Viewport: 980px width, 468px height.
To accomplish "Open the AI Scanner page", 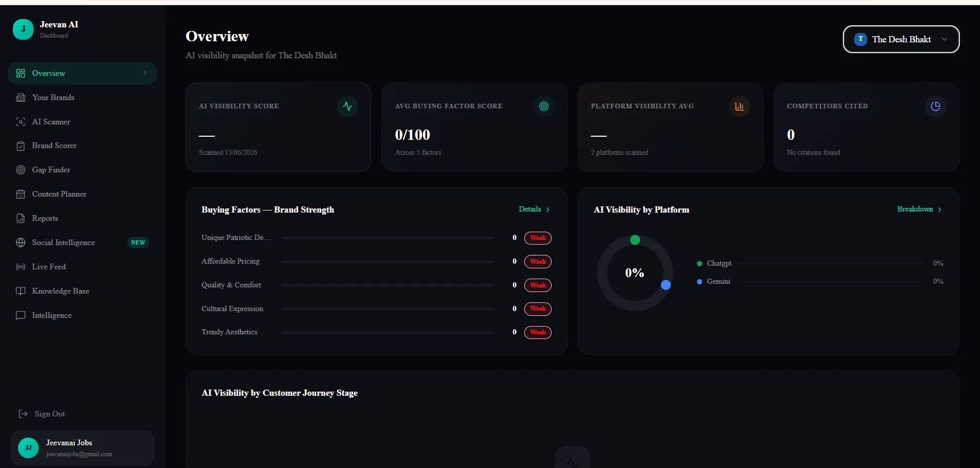I will (x=82, y=122).
